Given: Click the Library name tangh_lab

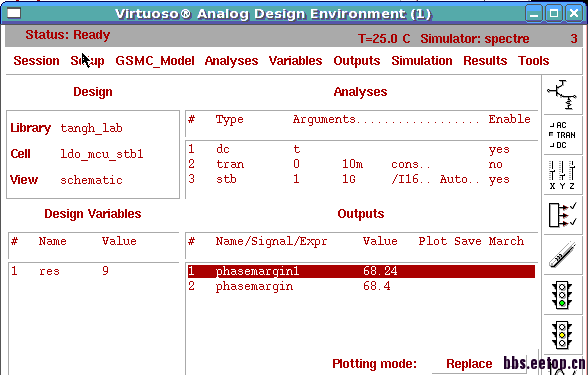Looking at the screenshot, I should (92, 128).
